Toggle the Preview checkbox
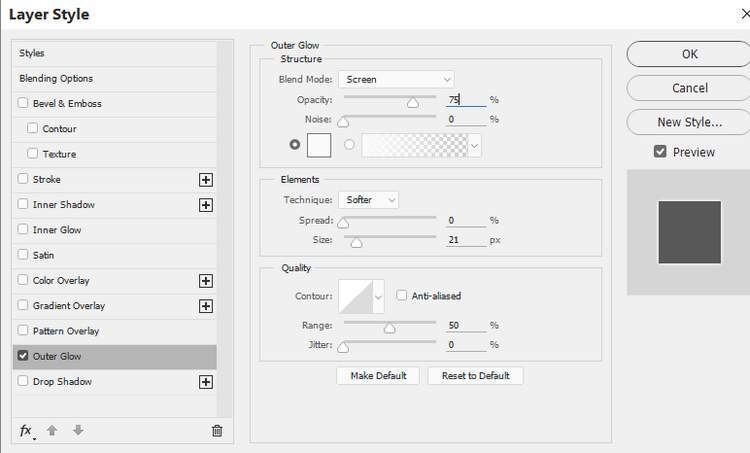This screenshot has height=453, width=750. 660,152
